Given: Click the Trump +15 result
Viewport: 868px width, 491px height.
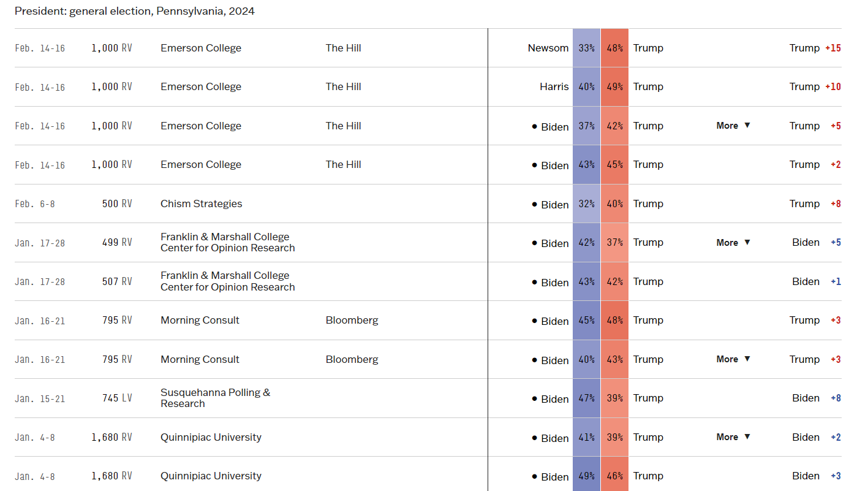Looking at the screenshot, I should point(815,48).
